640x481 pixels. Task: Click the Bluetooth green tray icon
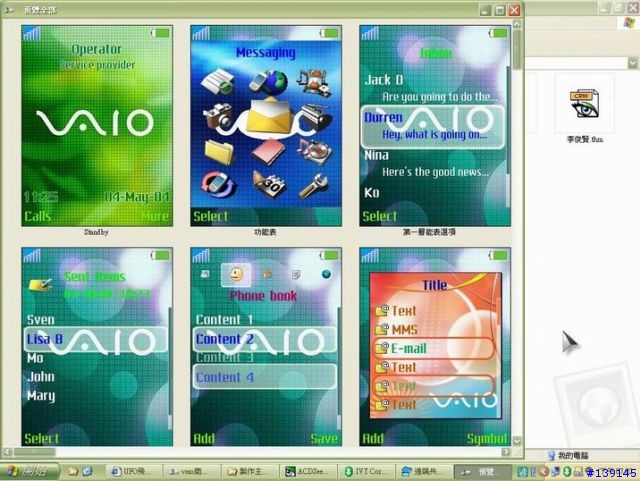[567, 472]
